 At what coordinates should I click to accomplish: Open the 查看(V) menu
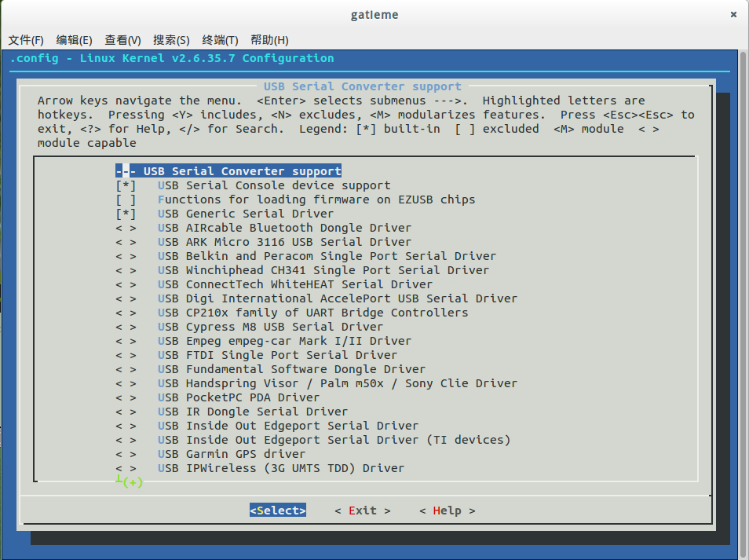click(x=122, y=40)
